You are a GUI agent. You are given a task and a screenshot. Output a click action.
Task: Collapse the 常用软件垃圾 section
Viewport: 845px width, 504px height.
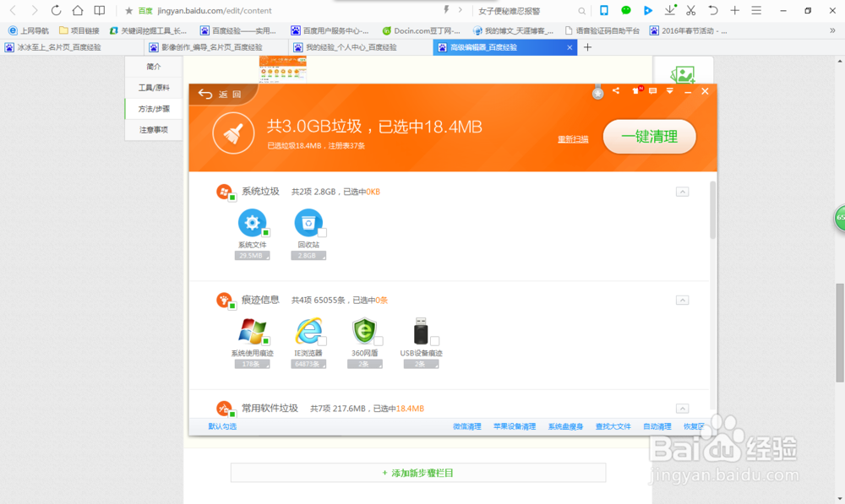coord(682,408)
